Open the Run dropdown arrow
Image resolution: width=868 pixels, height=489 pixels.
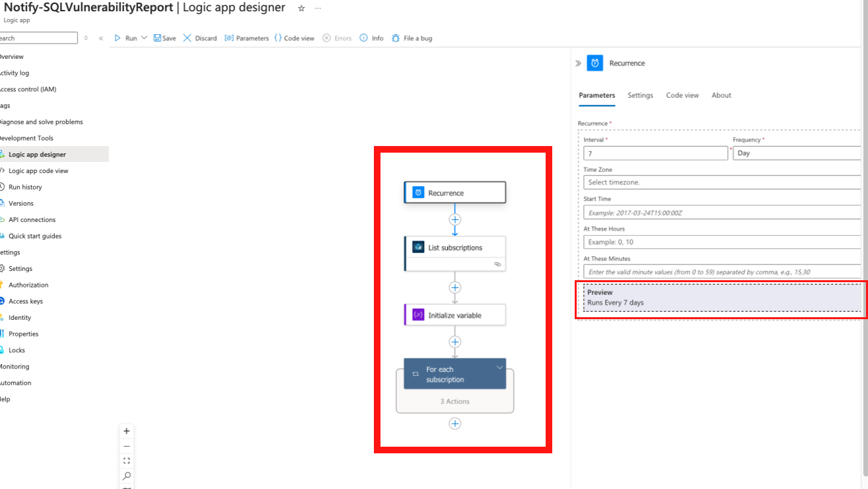point(143,38)
